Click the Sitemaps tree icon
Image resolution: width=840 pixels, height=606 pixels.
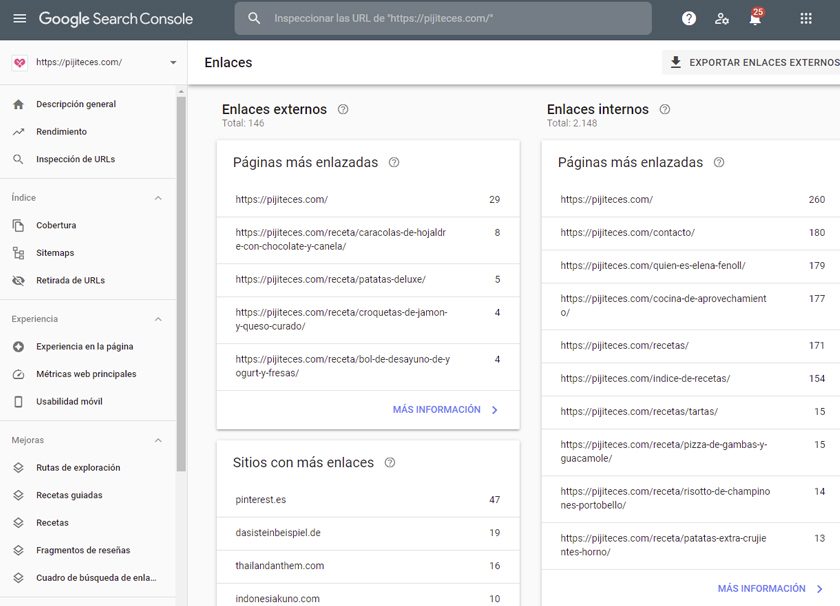point(18,253)
